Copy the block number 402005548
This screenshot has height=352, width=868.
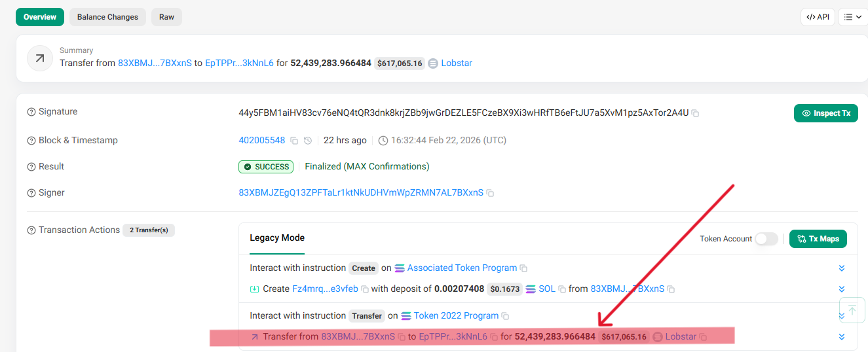pos(294,141)
